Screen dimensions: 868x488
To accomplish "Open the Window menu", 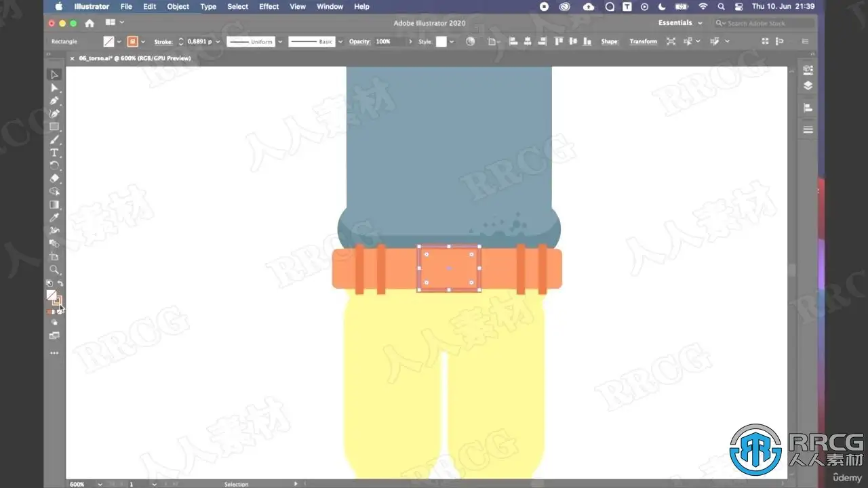I will pos(330,7).
